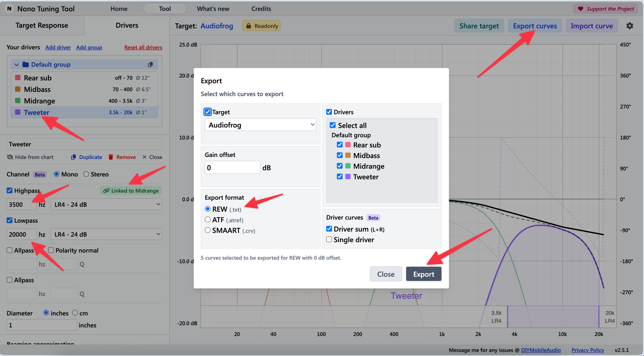This screenshot has width=644, height=356.
Task: Click the Duplicate driver icon
Action: (x=73, y=157)
